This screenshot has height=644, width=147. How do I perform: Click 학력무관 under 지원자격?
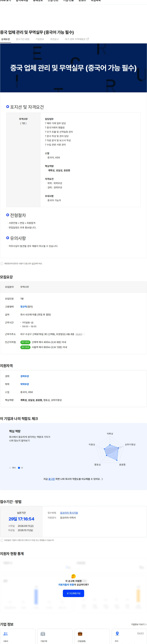(24, 384)
